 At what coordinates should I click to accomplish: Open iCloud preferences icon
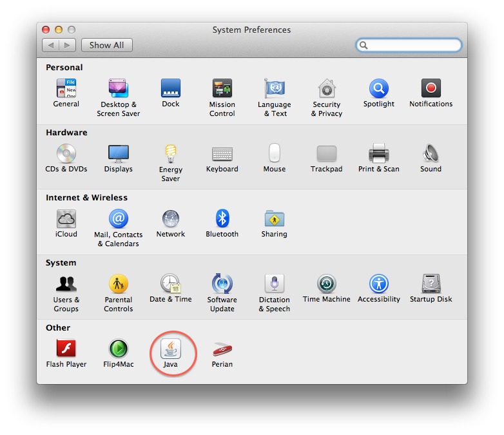[66, 218]
